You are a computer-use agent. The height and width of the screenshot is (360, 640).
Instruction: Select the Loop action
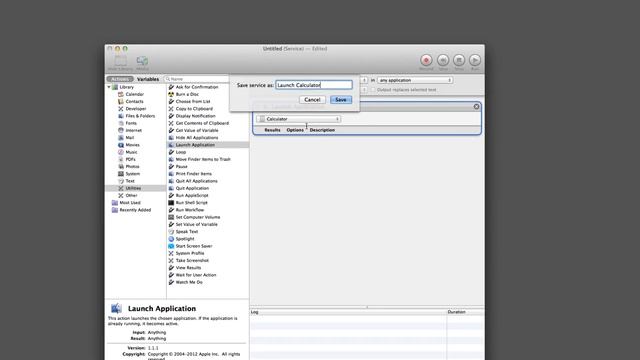181,152
